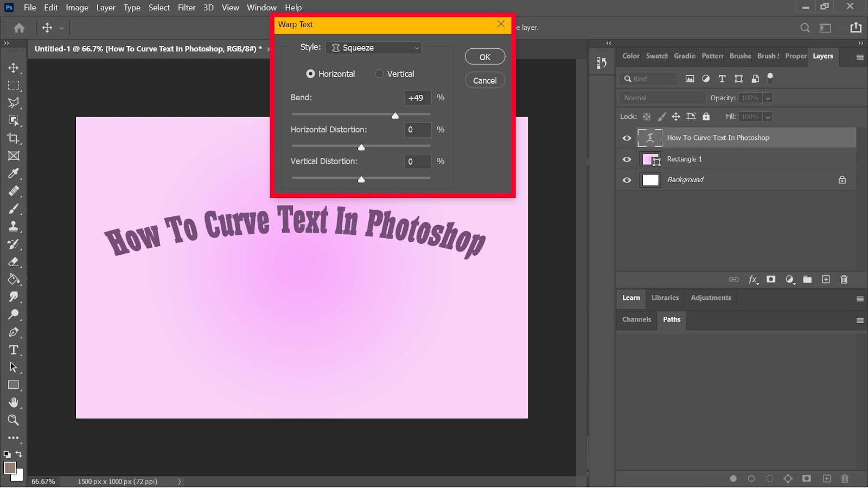Select the Eyedropper tool

tap(14, 174)
